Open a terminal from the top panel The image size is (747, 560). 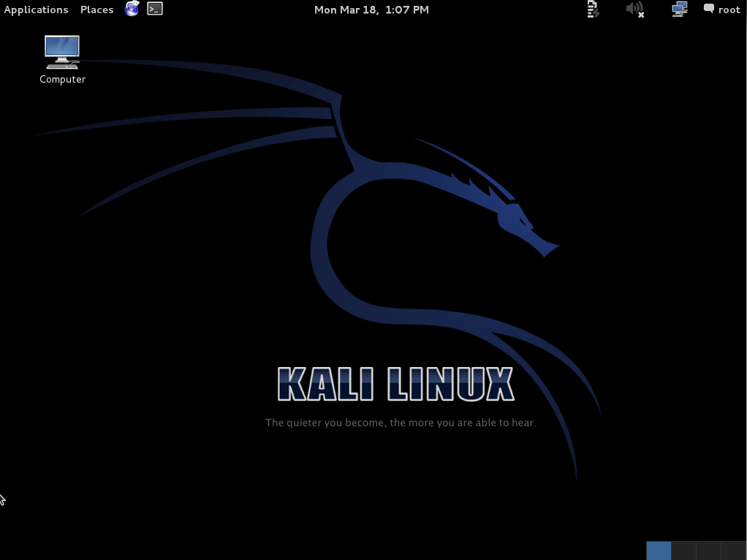click(x=155, y=10)
